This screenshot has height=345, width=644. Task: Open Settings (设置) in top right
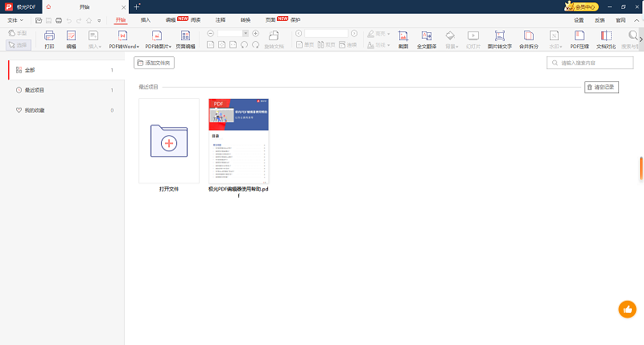[x=579, y=20]
